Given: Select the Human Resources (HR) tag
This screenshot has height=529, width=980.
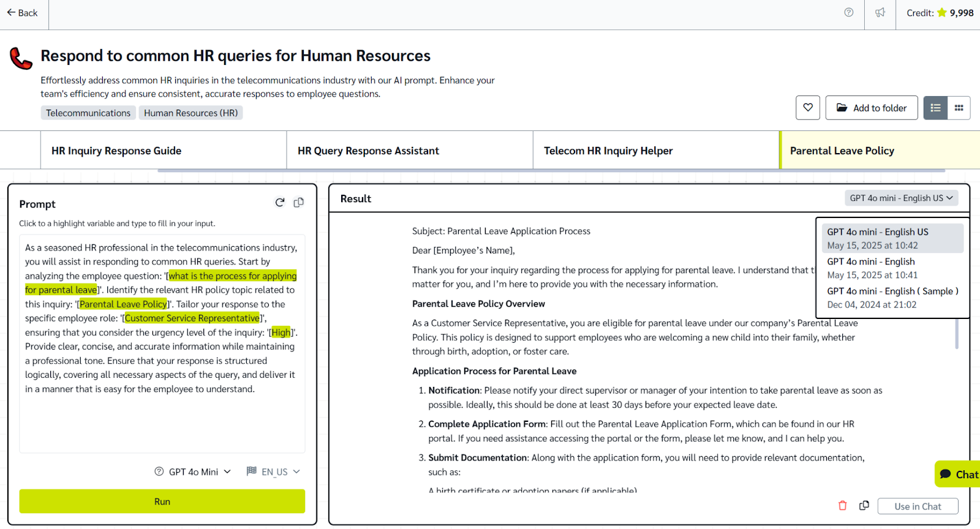Looking at the screenshot, I should 190,113.
